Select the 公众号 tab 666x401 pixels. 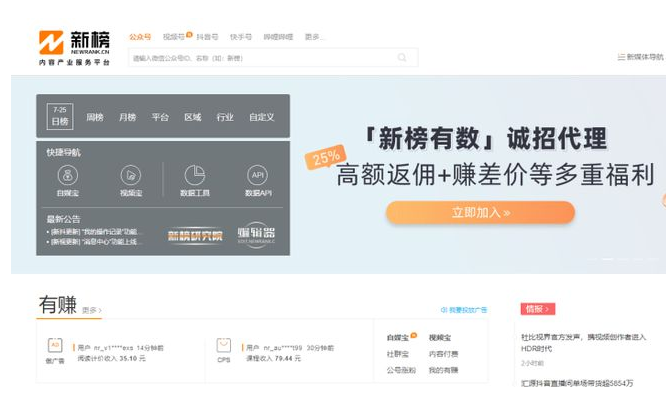point(140,37)
